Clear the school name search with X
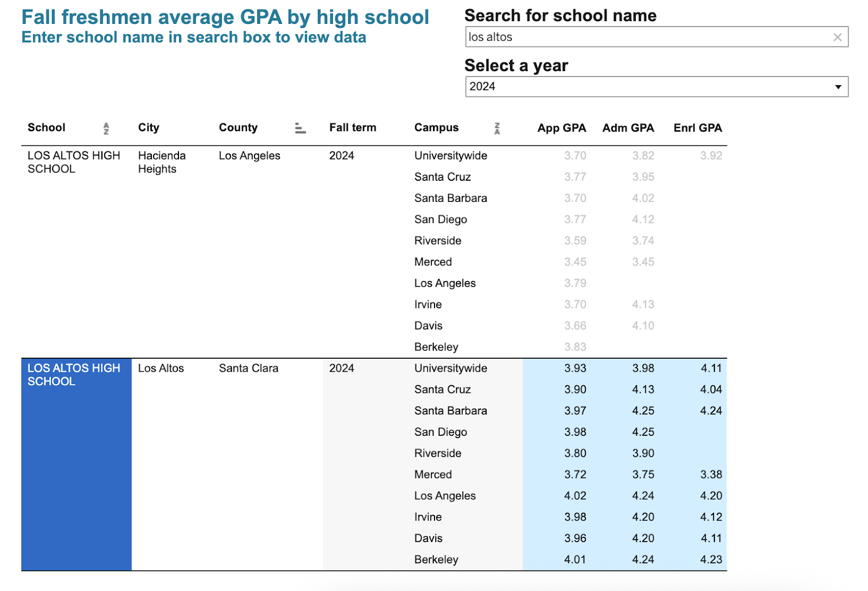 [837, 37]
